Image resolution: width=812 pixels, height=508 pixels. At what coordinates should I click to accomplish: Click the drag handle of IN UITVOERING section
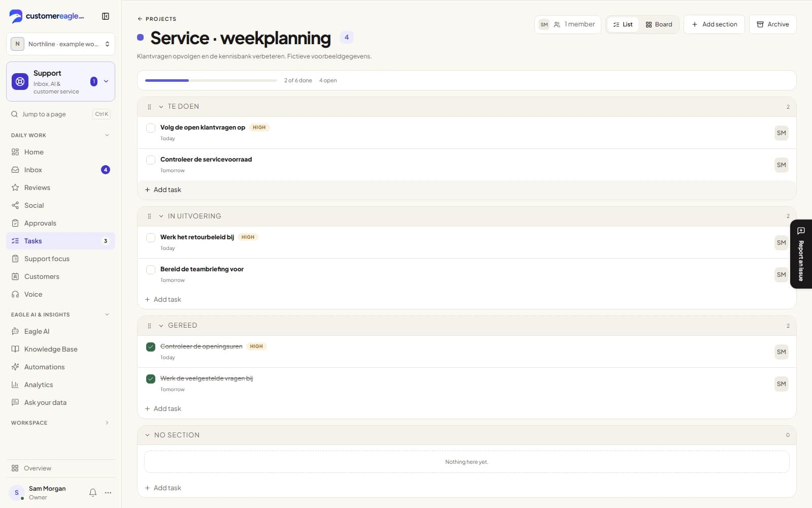(x=149, y=216)
